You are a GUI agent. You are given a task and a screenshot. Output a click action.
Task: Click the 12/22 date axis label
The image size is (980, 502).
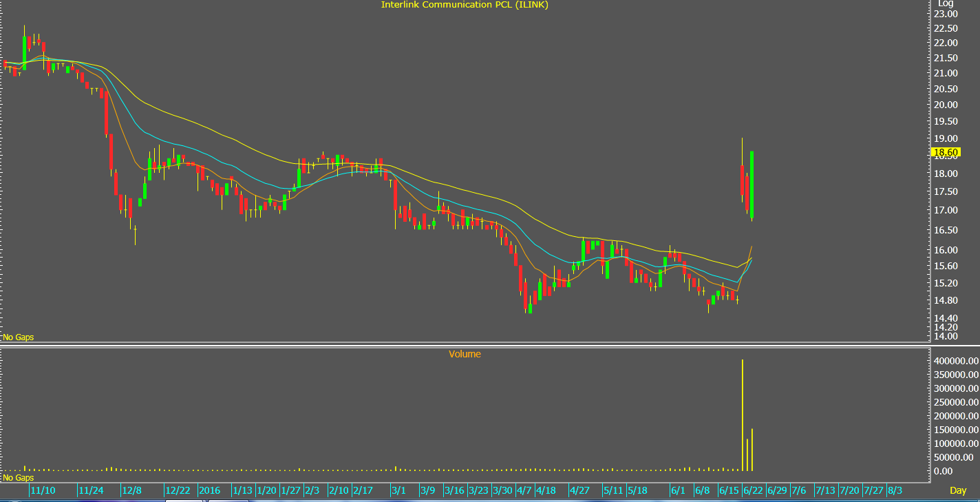click(x=178, y=491)
